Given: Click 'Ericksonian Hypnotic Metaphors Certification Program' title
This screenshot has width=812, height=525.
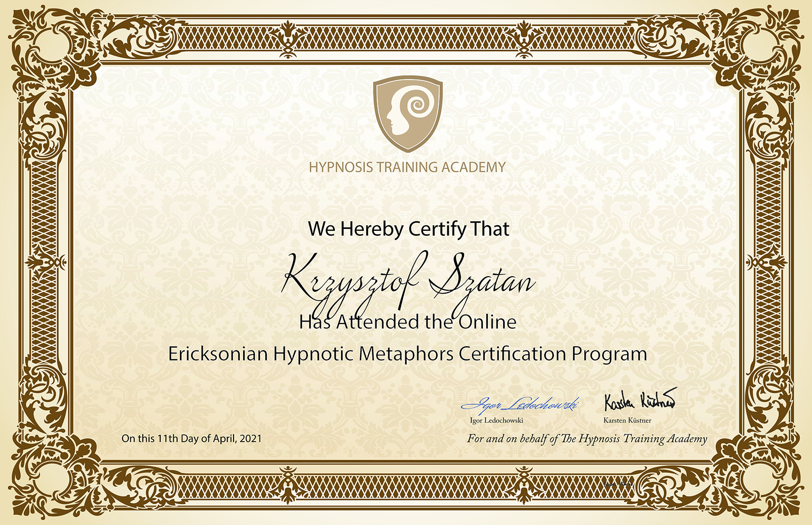Looking at the screenshot, I should [x=408, y=354].
